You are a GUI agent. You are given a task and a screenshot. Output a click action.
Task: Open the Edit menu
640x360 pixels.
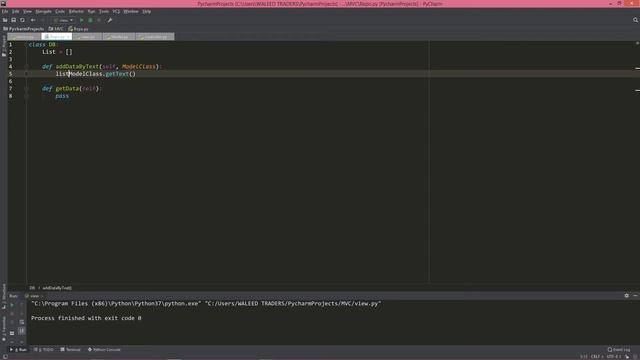coord(16,11)
